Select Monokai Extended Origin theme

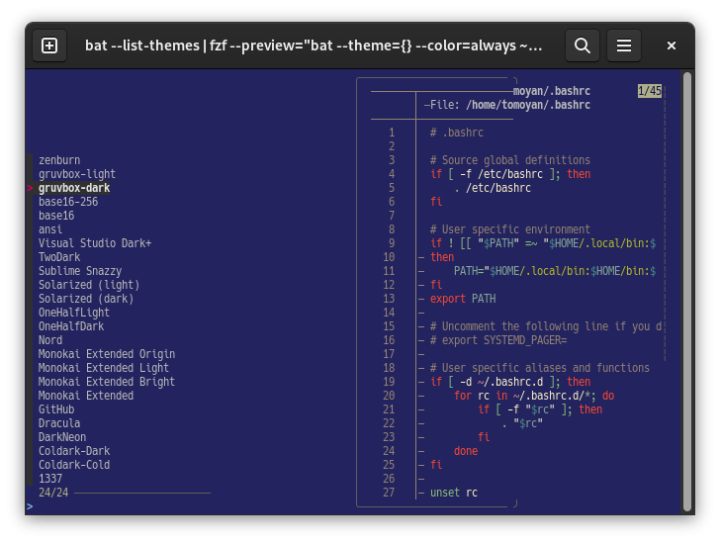(106, 354)
